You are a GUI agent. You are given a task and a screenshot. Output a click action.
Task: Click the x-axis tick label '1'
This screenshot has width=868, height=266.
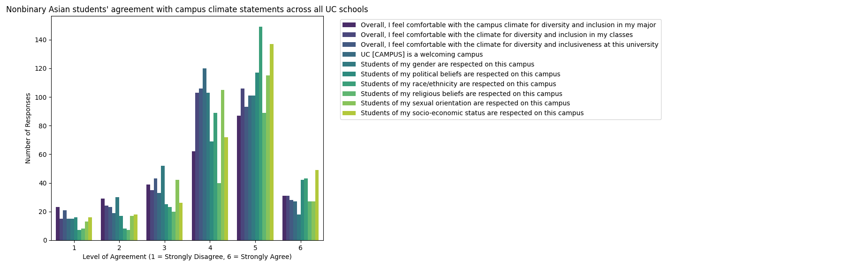tap(74, 247)
